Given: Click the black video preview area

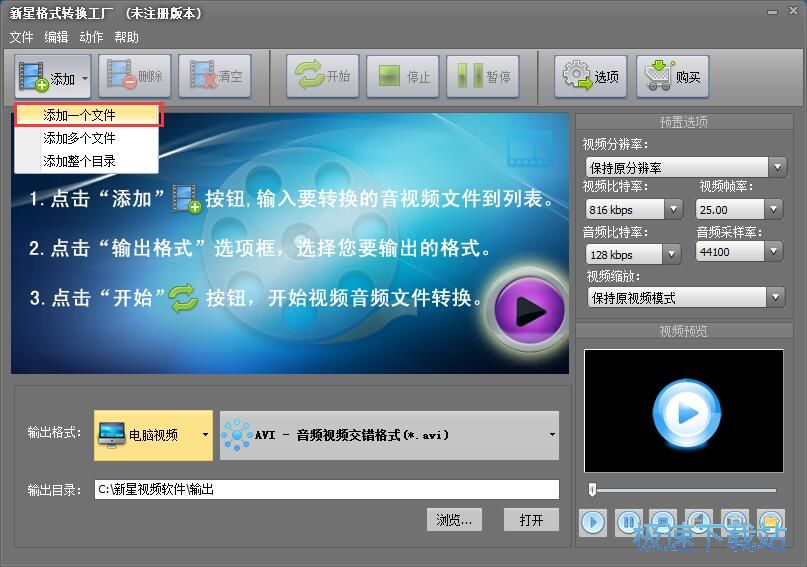Looking at the screenshot, I should click(683, 411).
